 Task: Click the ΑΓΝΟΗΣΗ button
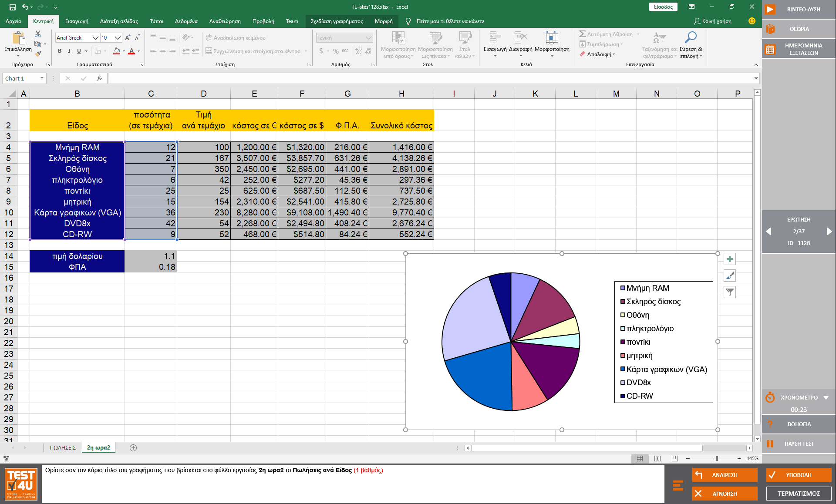click(x=725, y=494)
